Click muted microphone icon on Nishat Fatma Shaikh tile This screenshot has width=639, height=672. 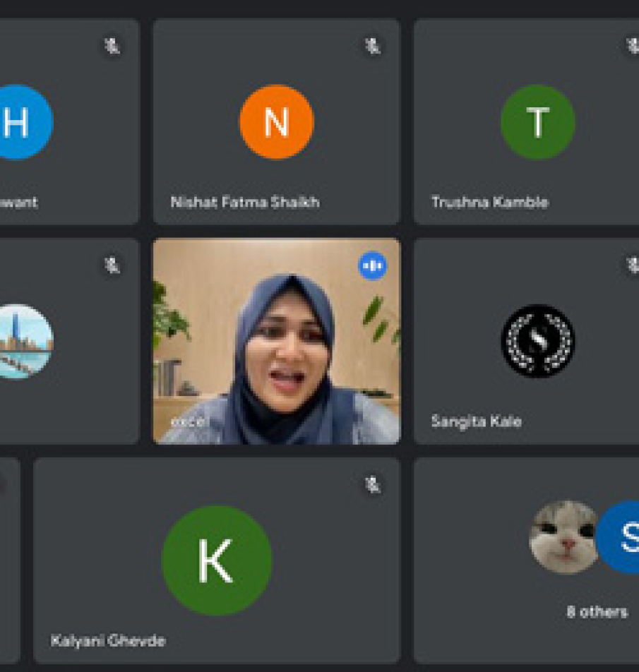[x=373, y=47]
